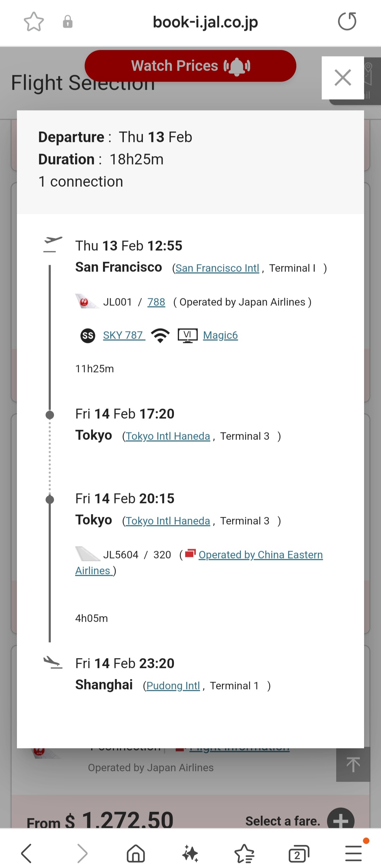This screenshot has width=381, height=868.
Task: Tap the bookmark star in address bar
Action: tap(34, 22)
